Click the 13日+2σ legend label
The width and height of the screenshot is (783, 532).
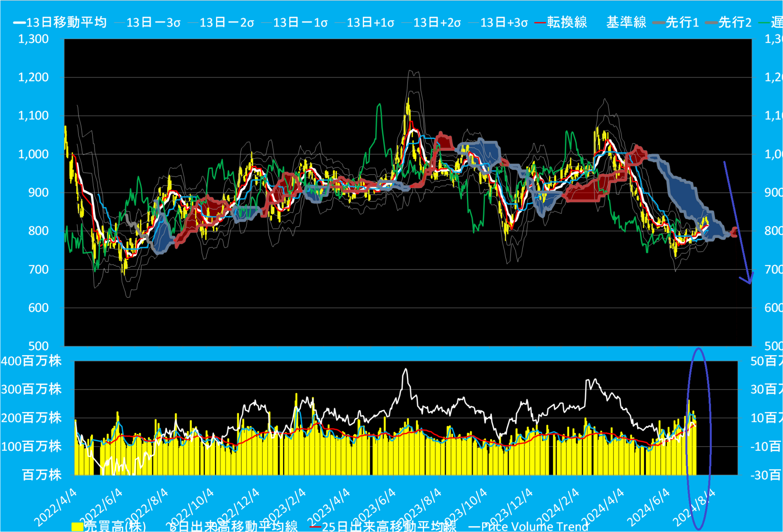point(437,22)
